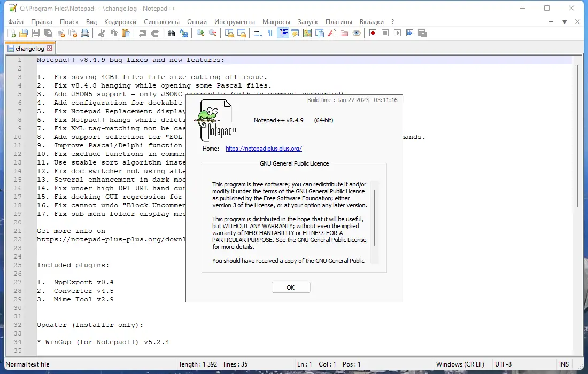Save the recorded macro icon
This screenshot has height=374, width=588.
coord(422,33)
